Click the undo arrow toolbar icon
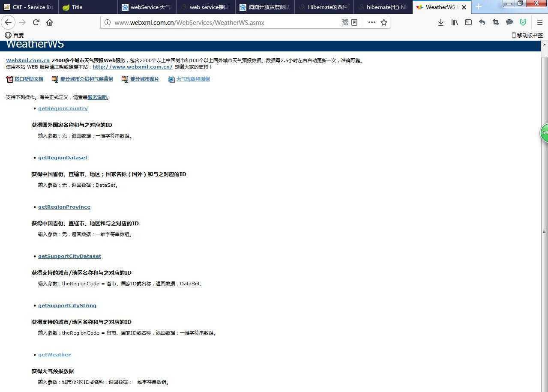 [482, 22]
